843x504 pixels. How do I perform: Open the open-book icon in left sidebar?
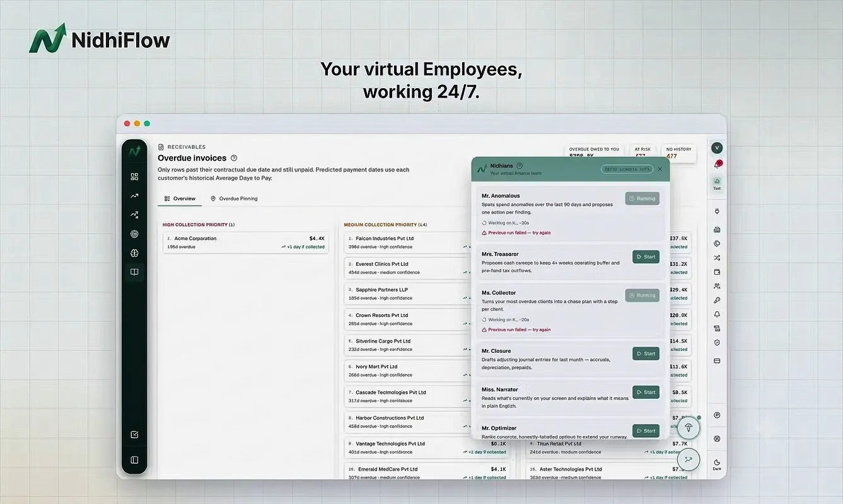pyautogui.click(x=134, y=272)
